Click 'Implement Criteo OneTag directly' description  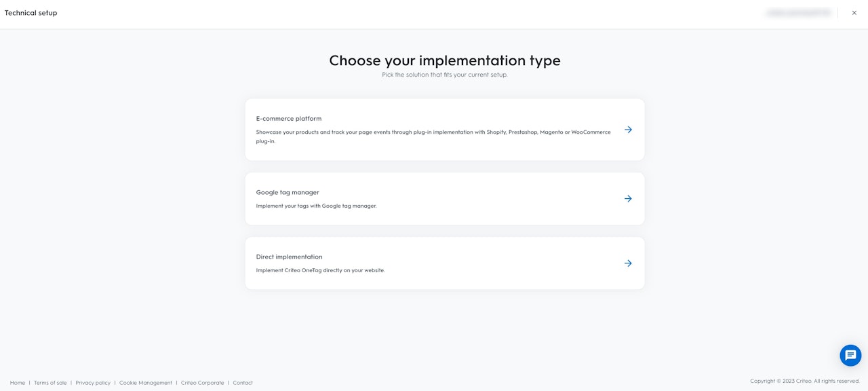click(320, 270)
